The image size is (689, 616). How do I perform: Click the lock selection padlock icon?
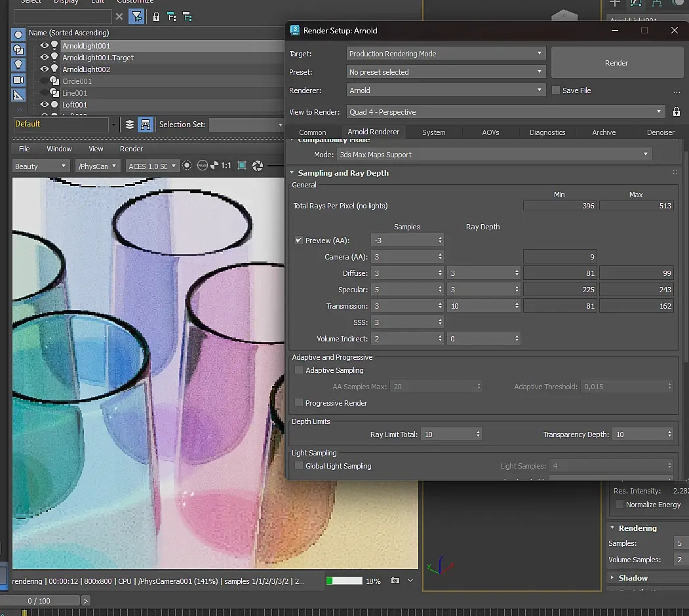[x=156, y=17]
